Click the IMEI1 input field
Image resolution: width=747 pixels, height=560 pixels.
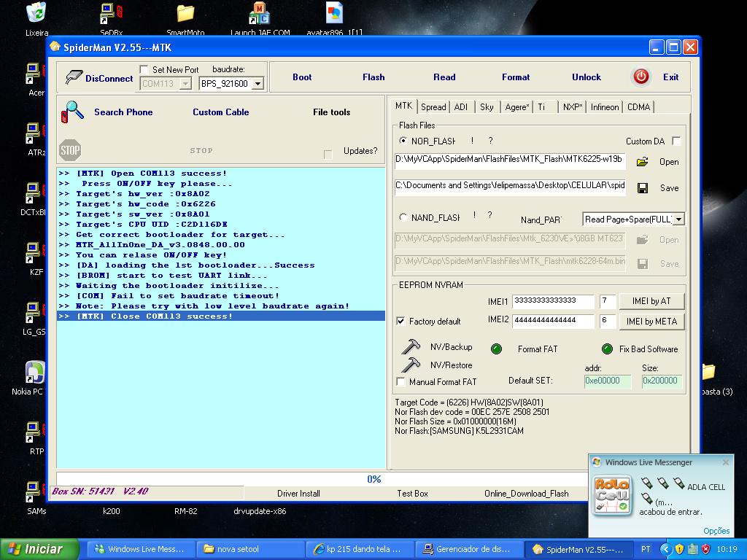(553, 301)
